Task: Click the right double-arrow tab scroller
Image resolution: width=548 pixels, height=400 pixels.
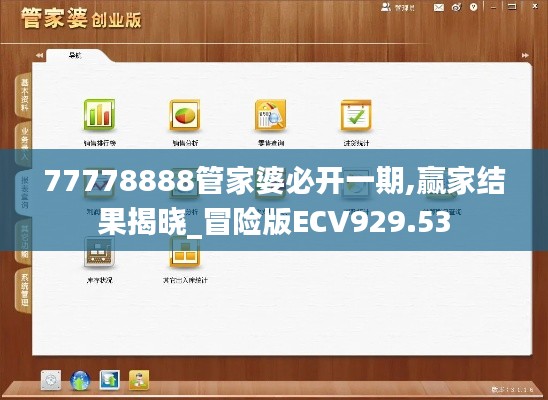Action: [525, 55]
